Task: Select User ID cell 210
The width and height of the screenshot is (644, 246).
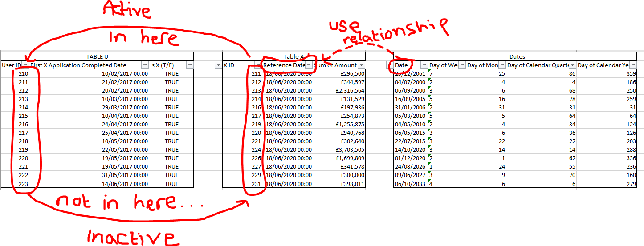Action: [15, 73]
